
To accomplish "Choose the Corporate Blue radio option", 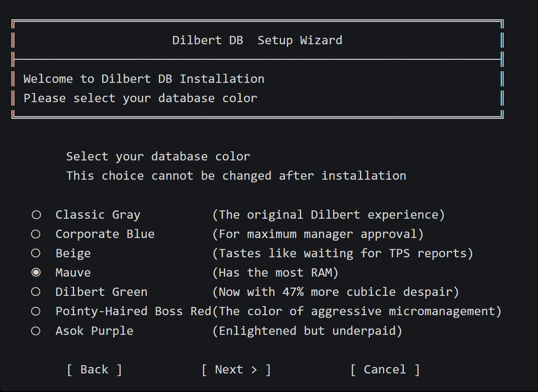I will click(x=36, y=234).
